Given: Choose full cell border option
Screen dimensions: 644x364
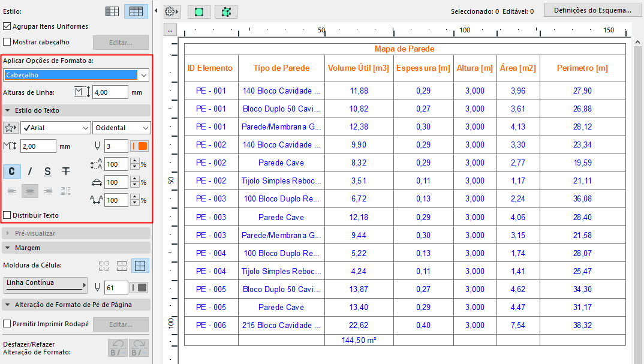Looking at the screenshot, I should (140, 266).
